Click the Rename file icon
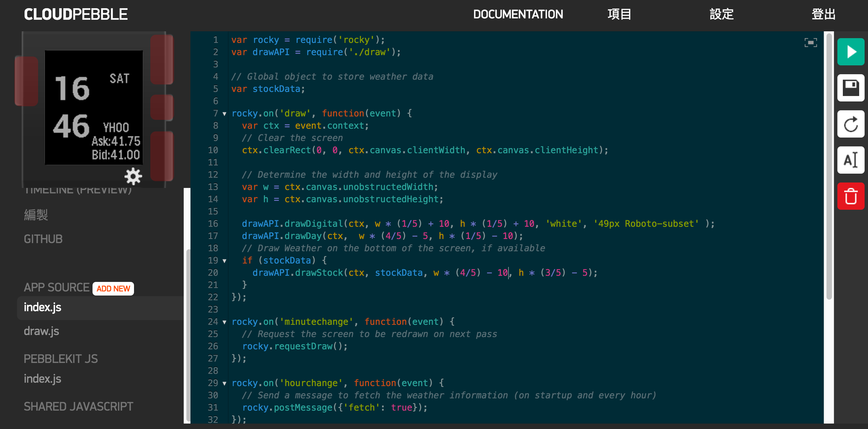 point(851,160)
